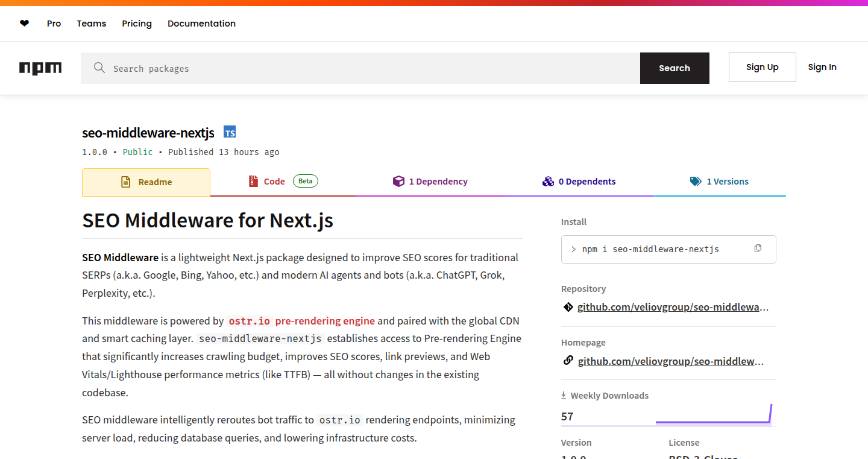This screenshot has width=868, height=459.
Task: Click the heart icon in top navigation
Action: (24, 24)
